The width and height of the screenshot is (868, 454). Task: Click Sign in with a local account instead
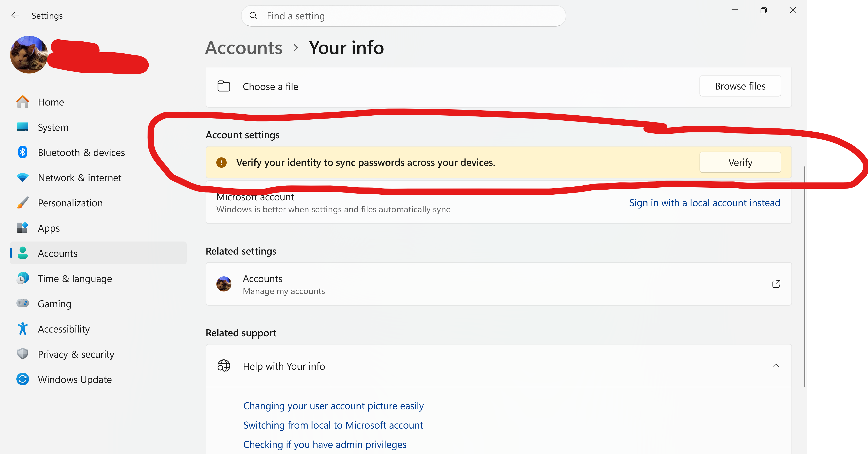click(705, 203)
